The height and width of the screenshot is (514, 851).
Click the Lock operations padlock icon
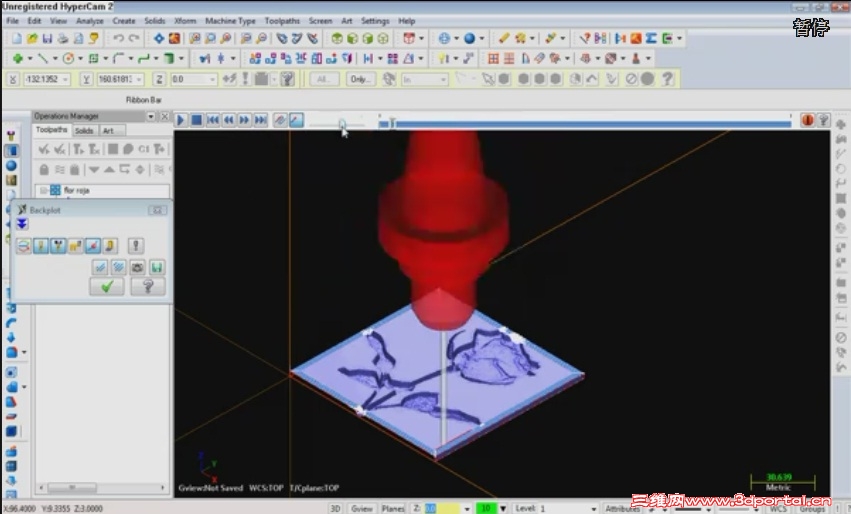(45, 170)
